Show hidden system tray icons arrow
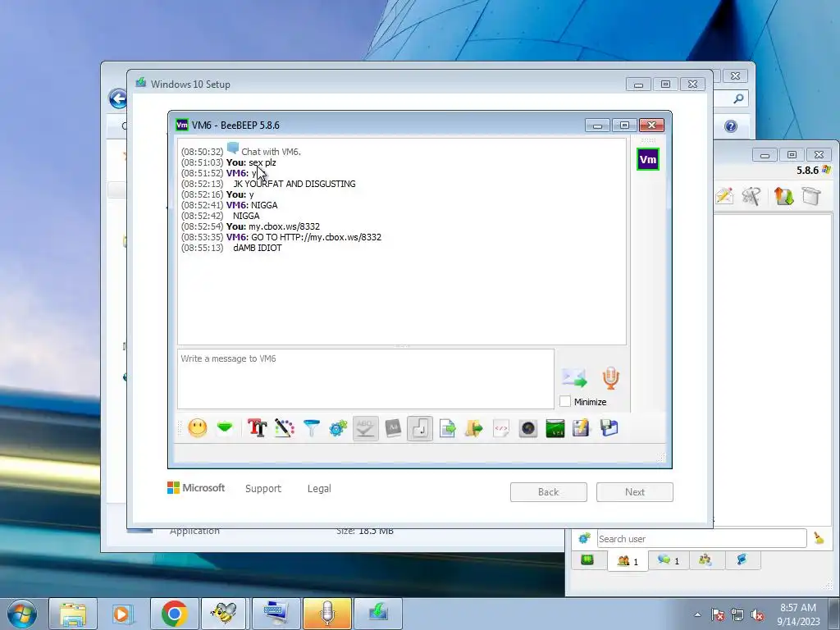Image resolution: width=840 pixels, height=630 pixels. pyautogui.click(x=697, y=615)
